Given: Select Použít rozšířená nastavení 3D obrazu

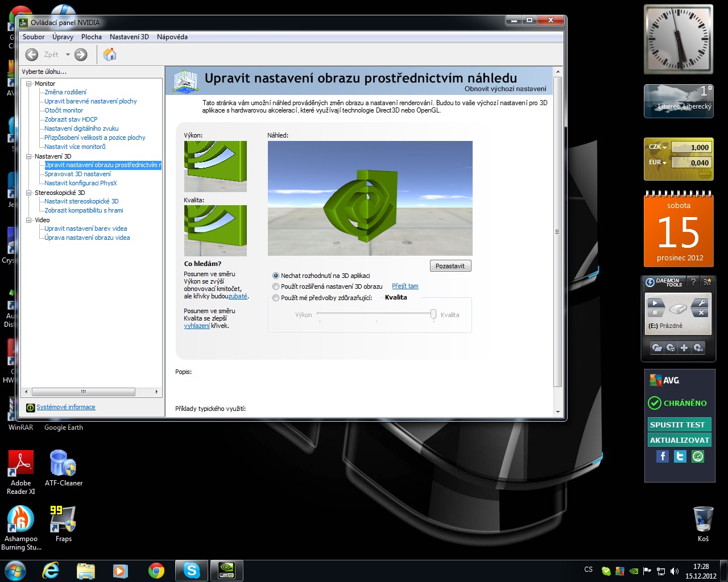Looking at the screenshot, I should pos(276,286).
